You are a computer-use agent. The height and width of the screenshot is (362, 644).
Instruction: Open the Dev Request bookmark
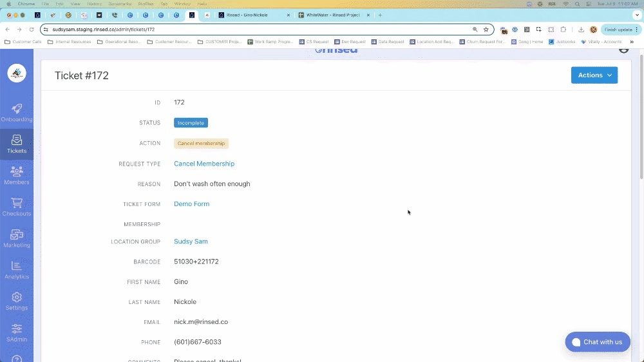click(350, 41)
